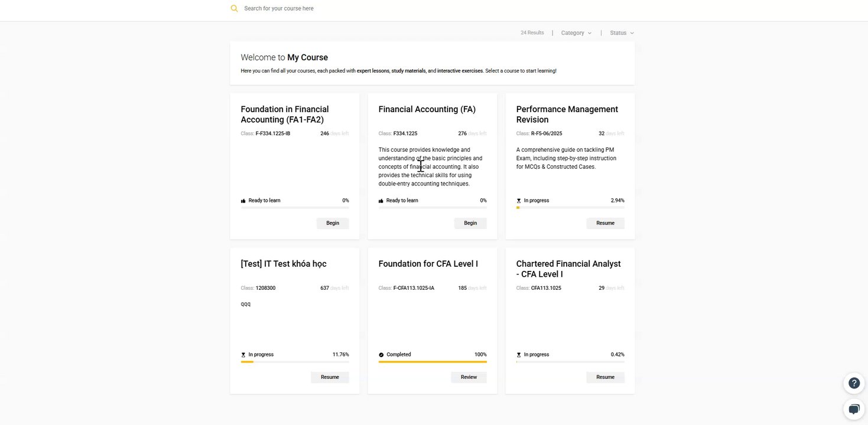868x425 pixels.
Task: Open the chat bubble support icon
Action: click(854, 409)
